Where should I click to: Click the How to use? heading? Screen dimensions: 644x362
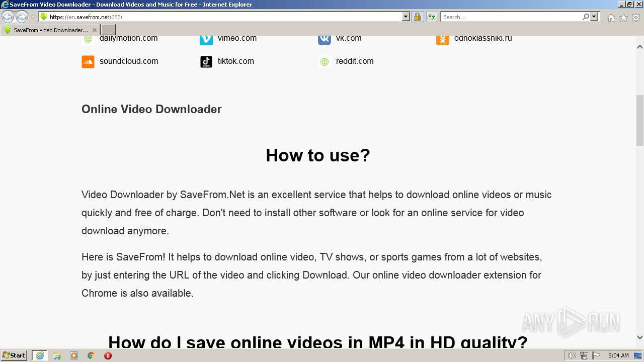[318, 155]
